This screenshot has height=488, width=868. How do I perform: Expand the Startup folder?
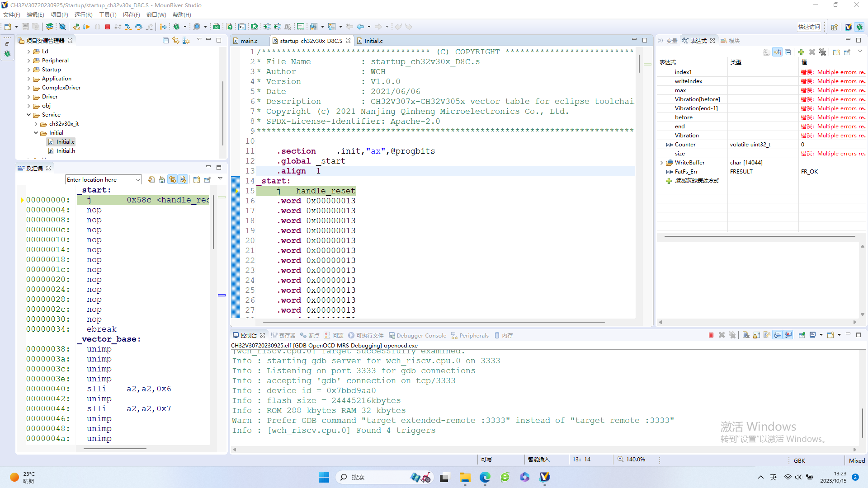28,70
